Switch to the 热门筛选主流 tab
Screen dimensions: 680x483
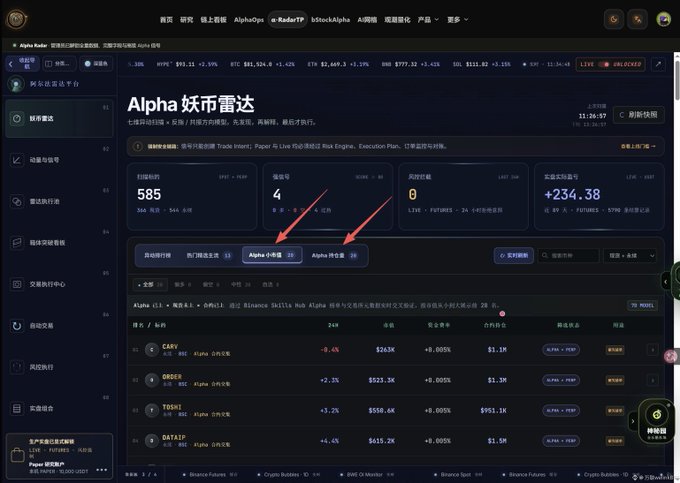tap(209, 255)
